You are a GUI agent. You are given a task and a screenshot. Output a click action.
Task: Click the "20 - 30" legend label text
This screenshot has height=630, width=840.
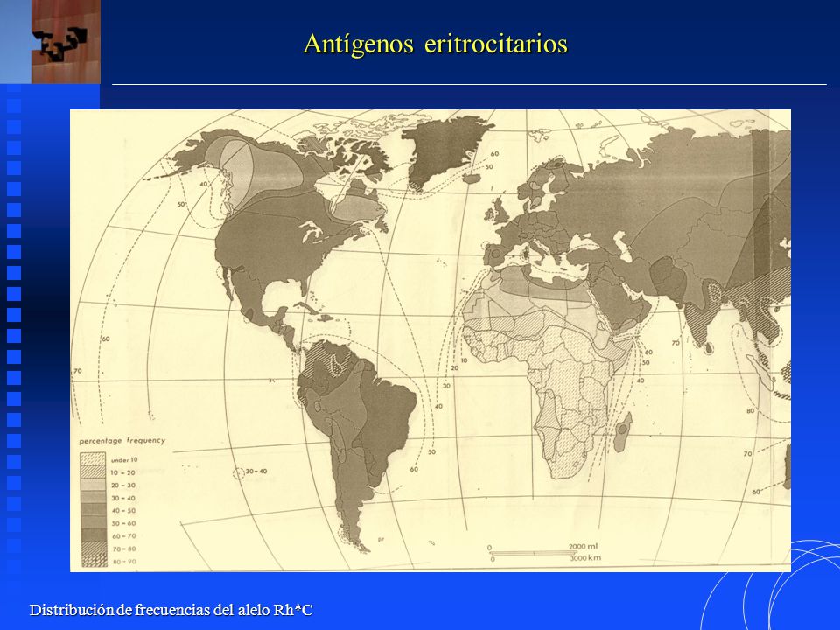pos(123,486)
